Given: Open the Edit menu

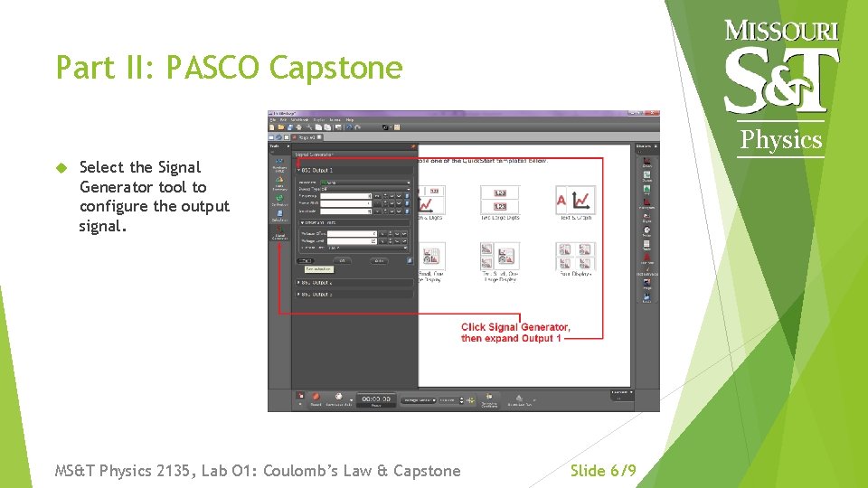Looking at the screenshot, I should tap(283, 120).
